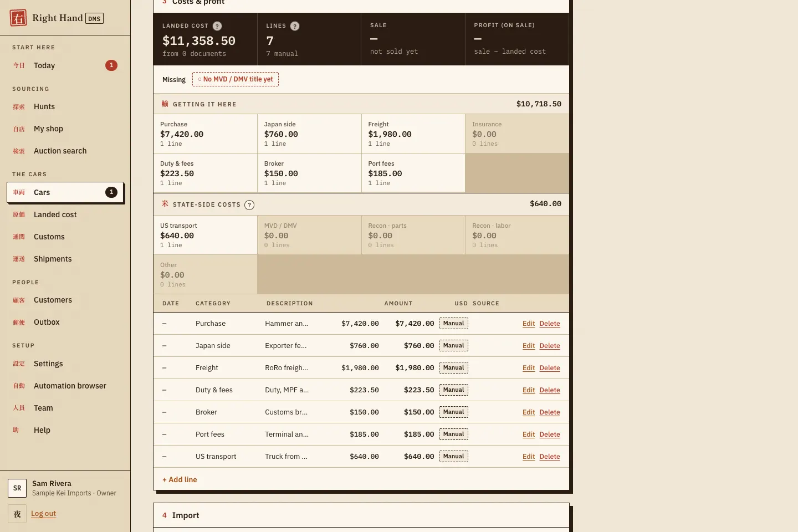Open the Help page

[65, 430]
